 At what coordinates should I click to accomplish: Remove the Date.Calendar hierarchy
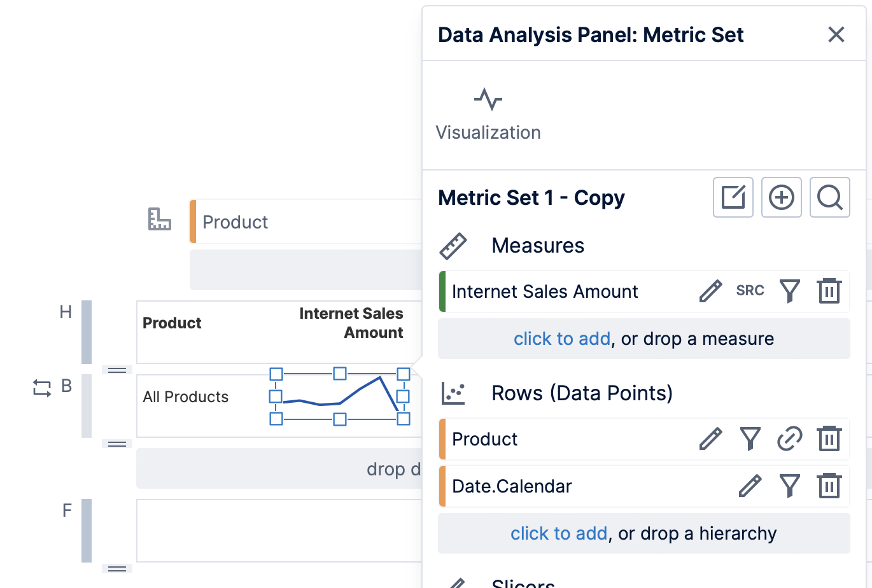pyautogui.click(x=829, y=486)
